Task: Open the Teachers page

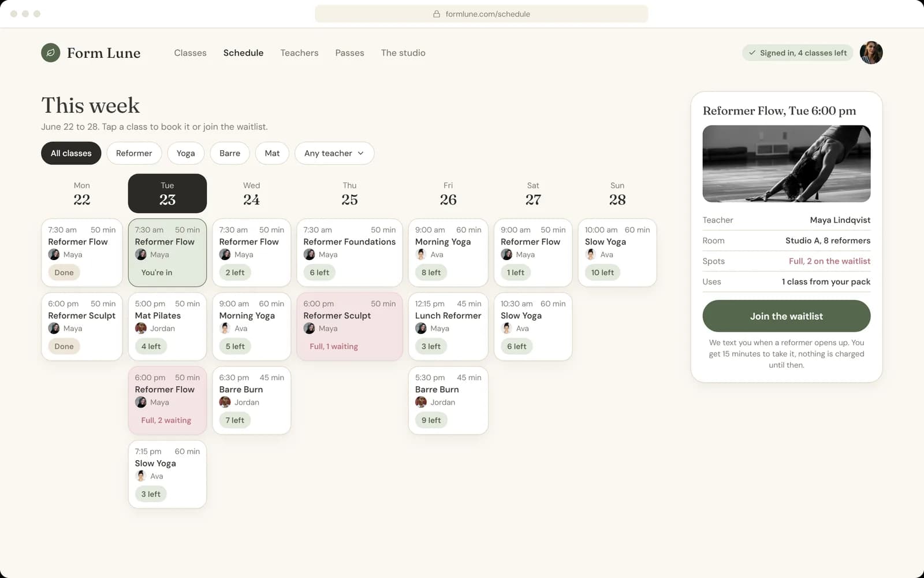Action: point(299,53)
